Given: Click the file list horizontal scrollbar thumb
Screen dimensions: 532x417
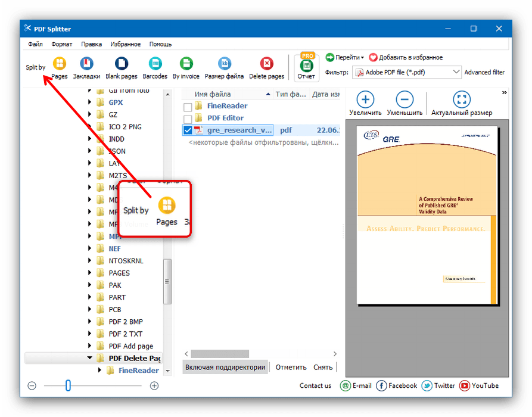Looking at the screenshot, I should pyautogui.click(x=220, y=354).
